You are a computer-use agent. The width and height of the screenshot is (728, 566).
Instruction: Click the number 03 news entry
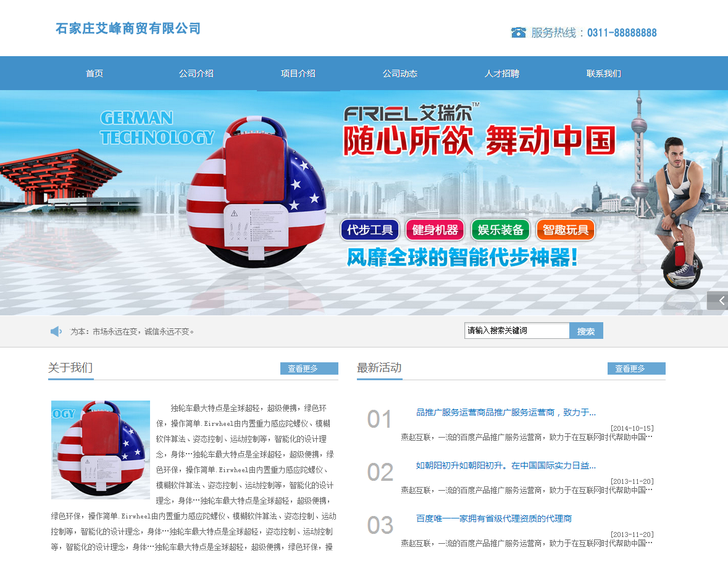click(380, 525)
